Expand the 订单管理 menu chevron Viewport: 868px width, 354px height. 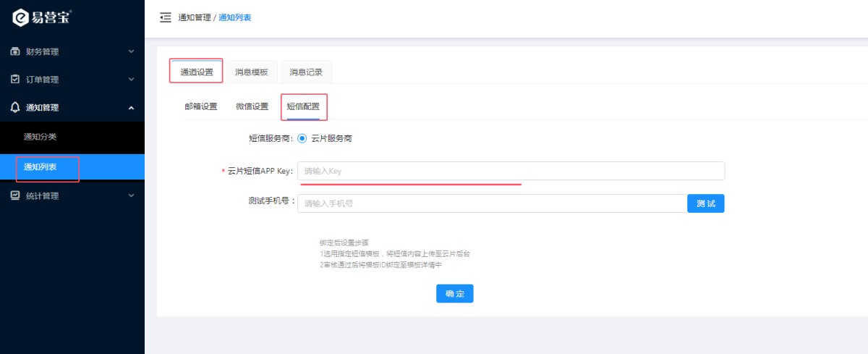pyautogui.click(x=131, y=80)
